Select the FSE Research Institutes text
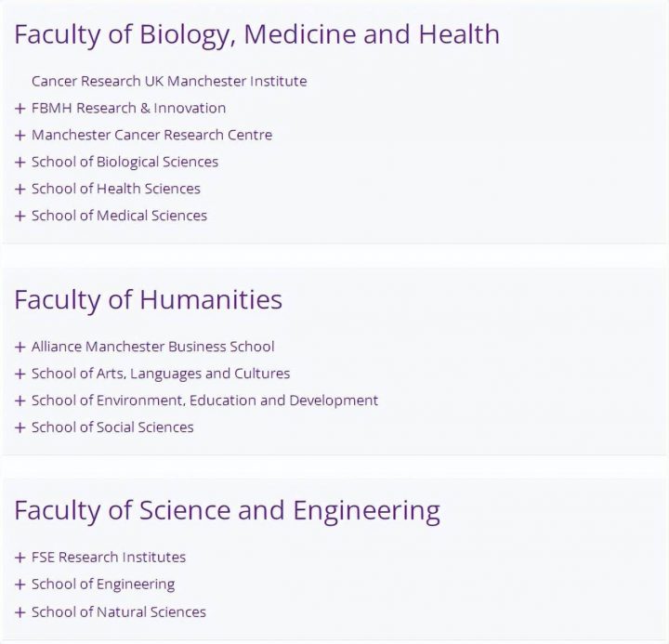The width and height of the screenshot is (669, 644). (x=109, y=558)
